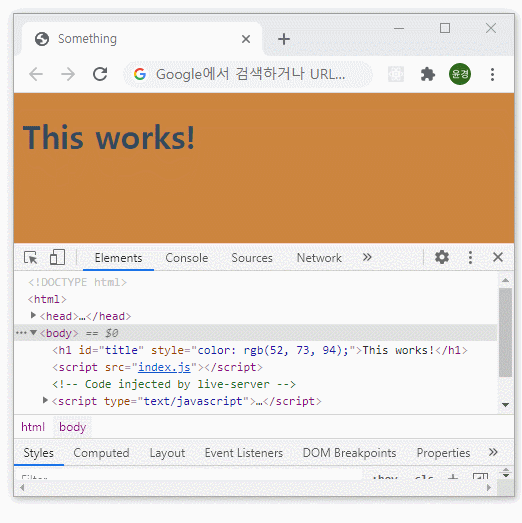The height and width of the screenshot is (523, 522).
Task: Switch to the Styles pane
Action: [38, 453]
